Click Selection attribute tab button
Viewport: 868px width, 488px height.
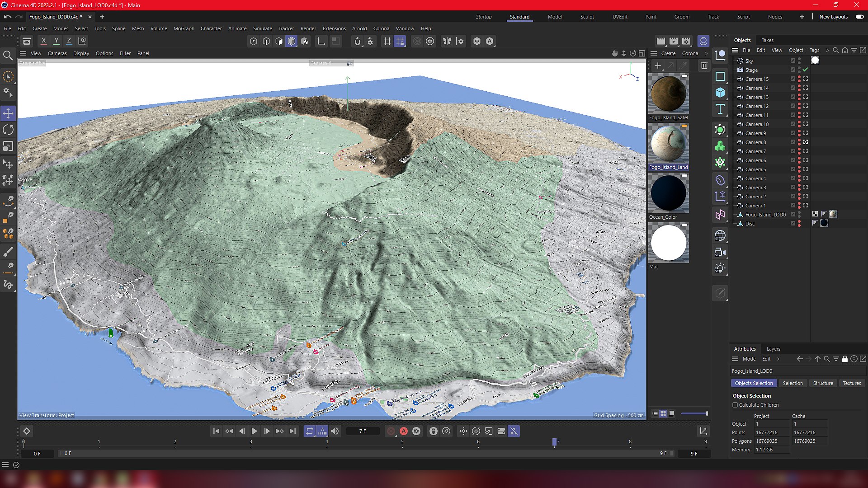click(x=793, y=383)
